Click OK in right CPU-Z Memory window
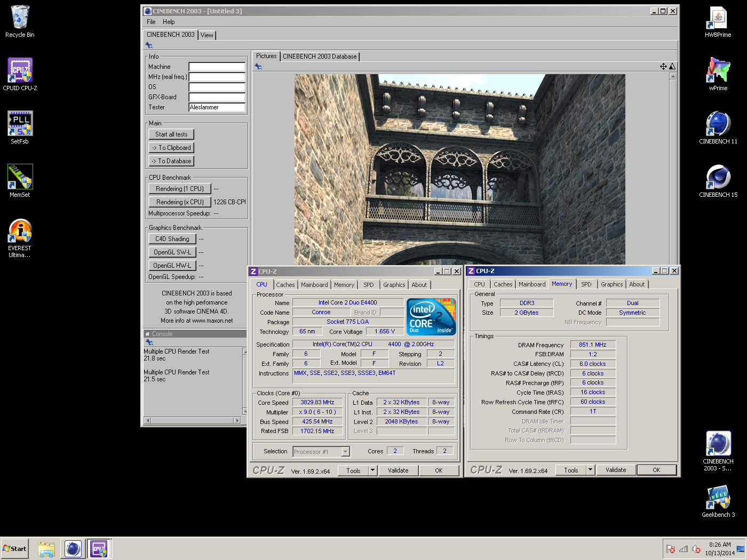 [x=656, y=470]
